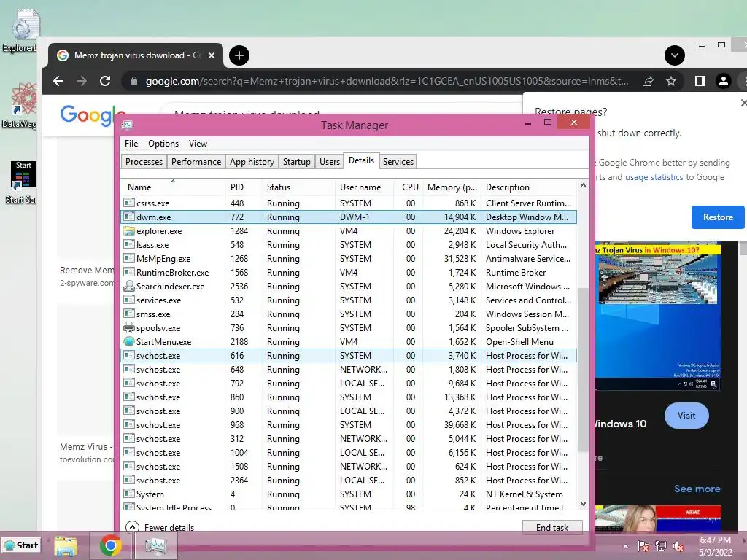Screen dimensions: 747x560
Task: Switch to Services tab
Action: coord(398,162)
